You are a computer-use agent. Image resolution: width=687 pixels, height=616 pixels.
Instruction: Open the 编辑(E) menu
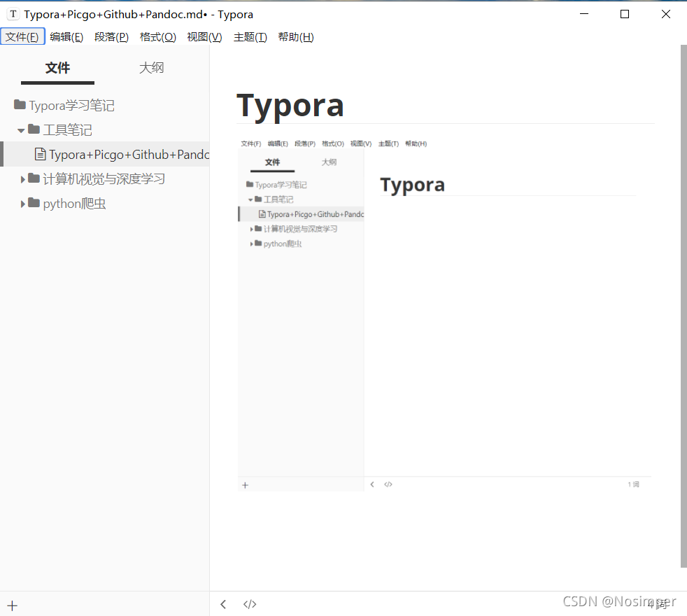(x=66, y=37)
